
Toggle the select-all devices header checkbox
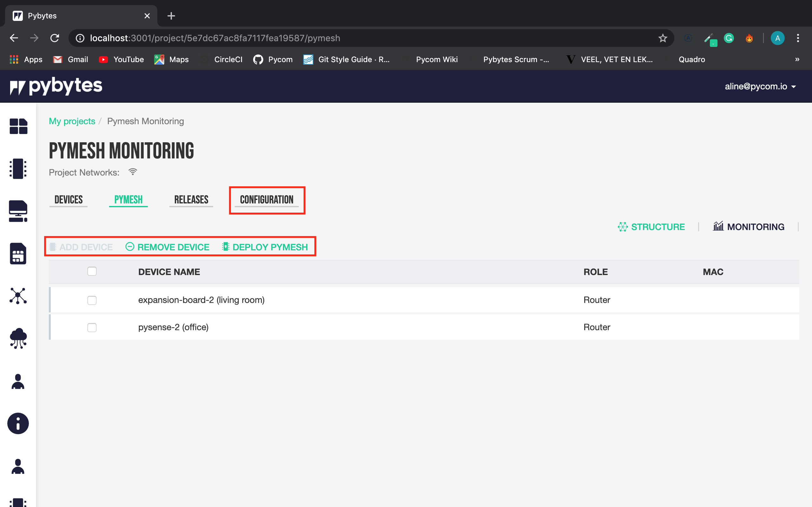coord(92,271)
